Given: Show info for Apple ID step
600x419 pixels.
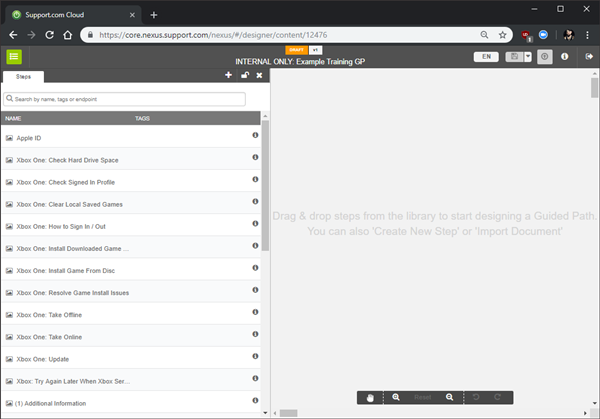Looking at the screenshot, I should tap(255, 135).
